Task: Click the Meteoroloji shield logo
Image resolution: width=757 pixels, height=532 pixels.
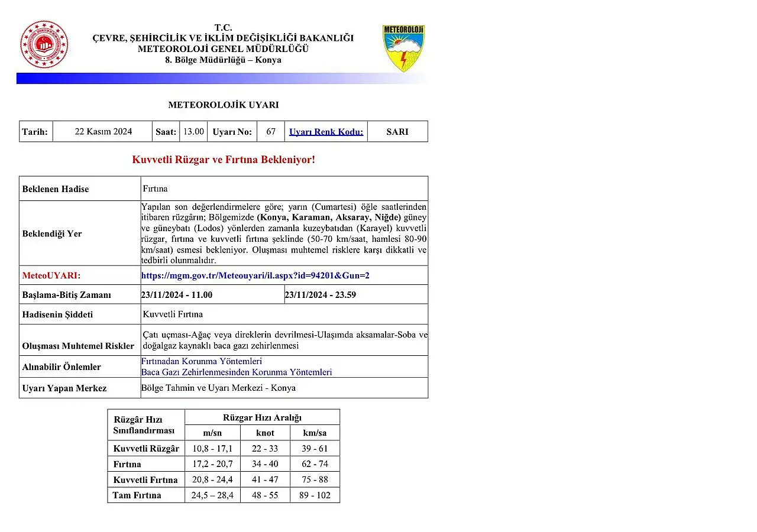Action: (403, 47)
